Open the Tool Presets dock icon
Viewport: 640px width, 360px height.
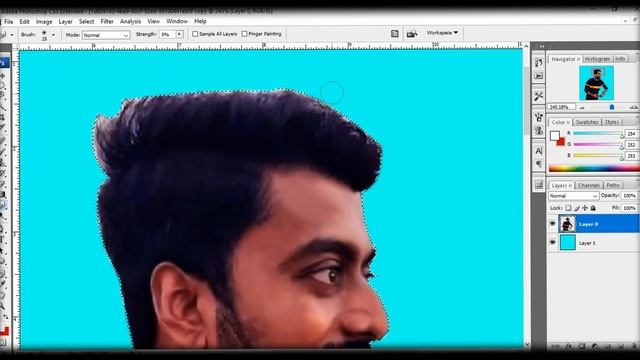click(539, 96)
